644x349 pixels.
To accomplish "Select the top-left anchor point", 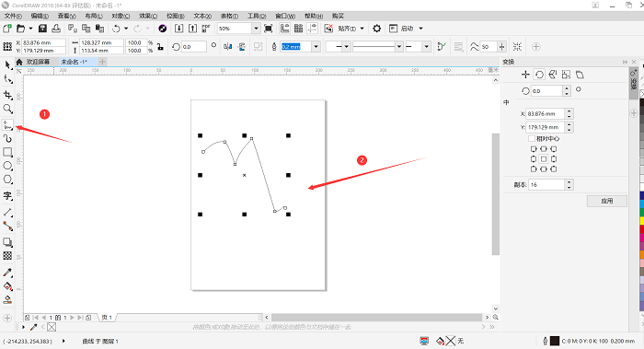I will 534,149.
